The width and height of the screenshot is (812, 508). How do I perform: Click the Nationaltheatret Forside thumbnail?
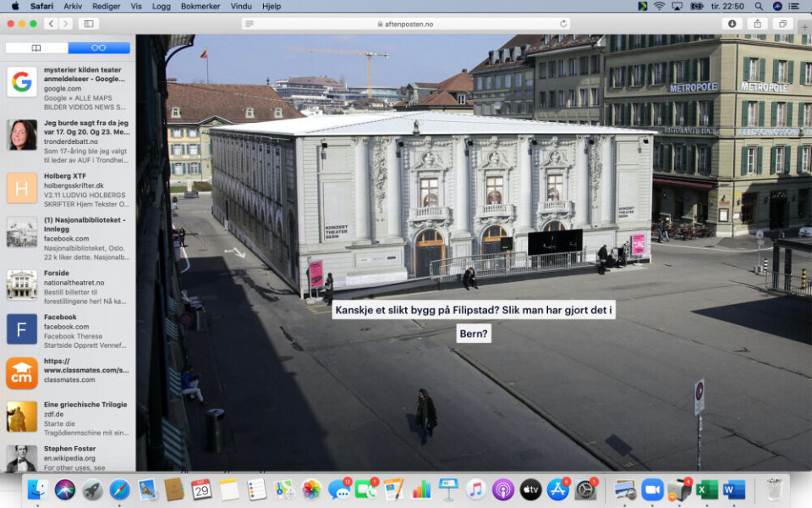tap(22, 284)
